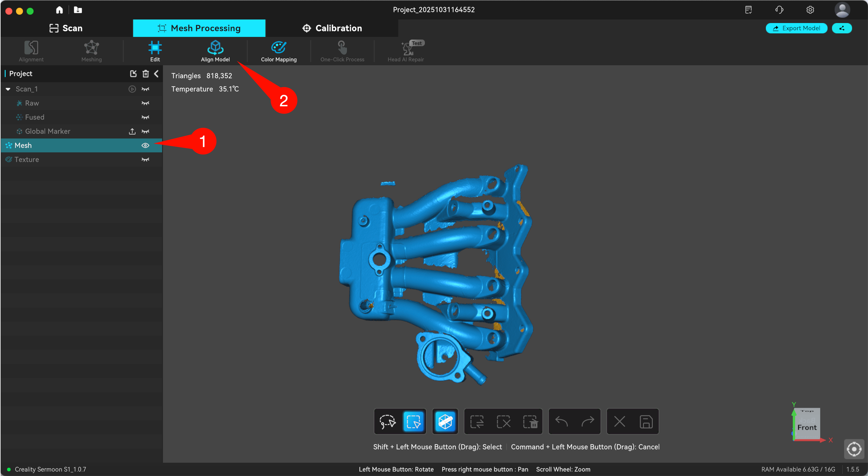Image resolution: width=868 pixels, height=476 pixels.
Task: Toggle the Texture layer visibility
Action: (x=145, y=159)
